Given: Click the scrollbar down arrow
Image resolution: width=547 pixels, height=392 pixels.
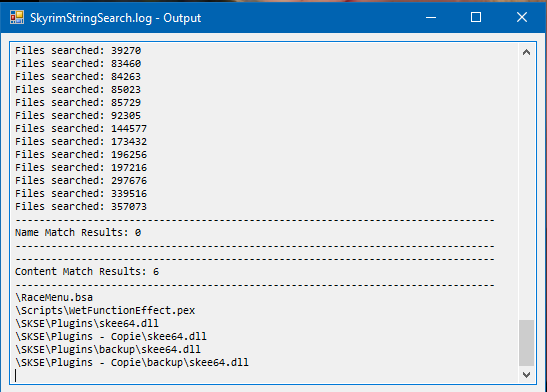Looking at the screenshot, I should click(x=526, y=375).
